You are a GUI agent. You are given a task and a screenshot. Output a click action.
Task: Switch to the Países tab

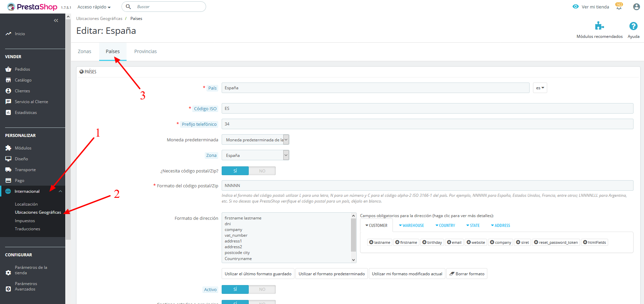point(113,51)
